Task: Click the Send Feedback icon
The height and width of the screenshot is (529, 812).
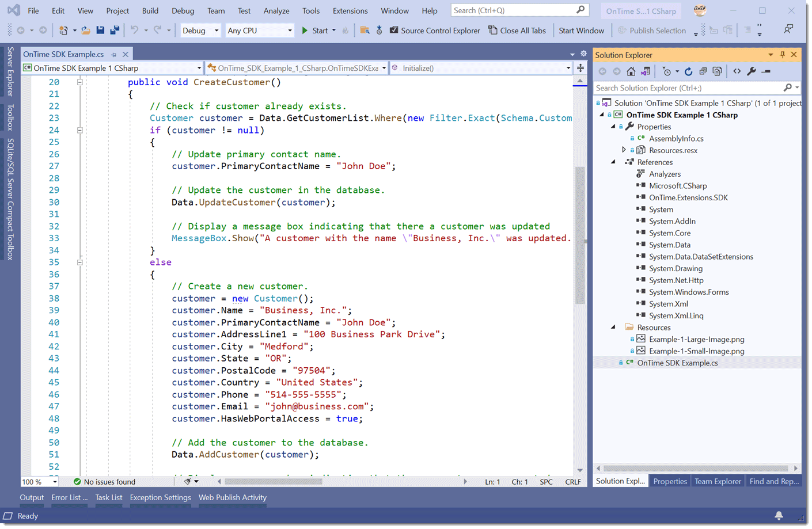Action: 788,29
